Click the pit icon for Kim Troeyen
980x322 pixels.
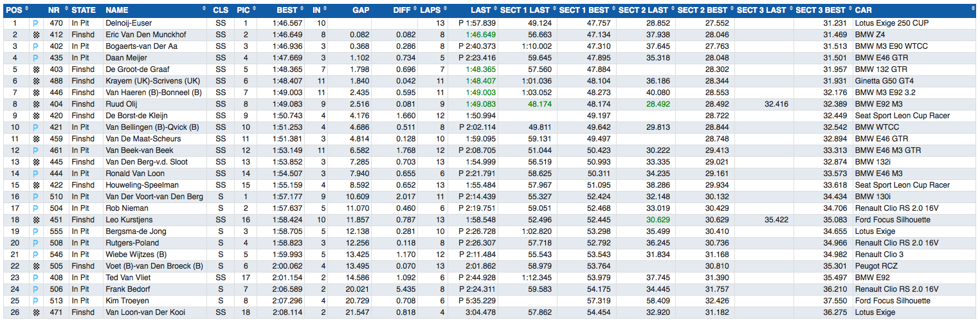(36, 301)
